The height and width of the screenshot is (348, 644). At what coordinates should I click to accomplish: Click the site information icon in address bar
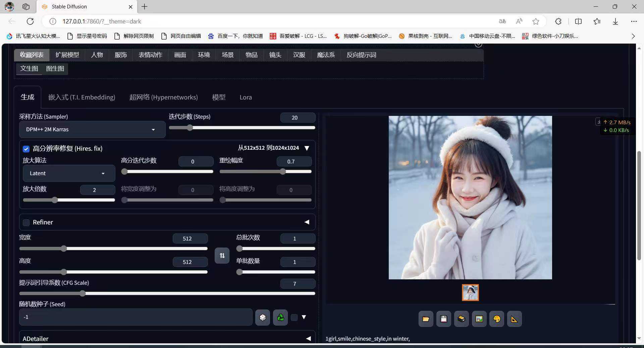[x=53, y=21]
